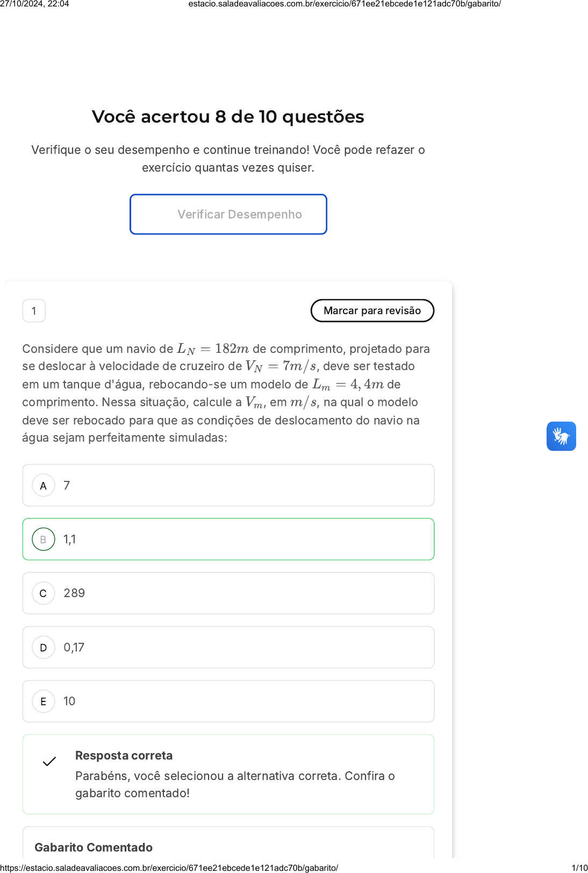Select the letter A option circle
The height and width of the screenshot is (873, 588).
click(44, 486)
